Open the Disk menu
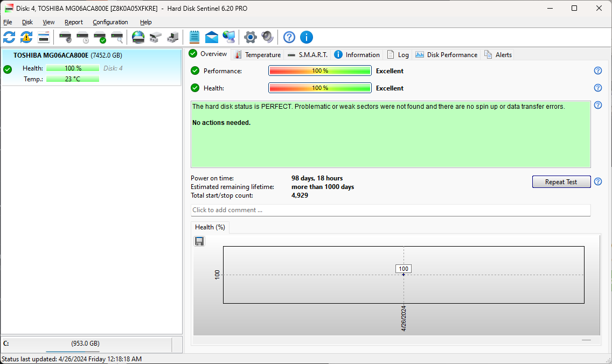Image resolution: width=612 pixels, height=364 pixels. tap(27, 22)
